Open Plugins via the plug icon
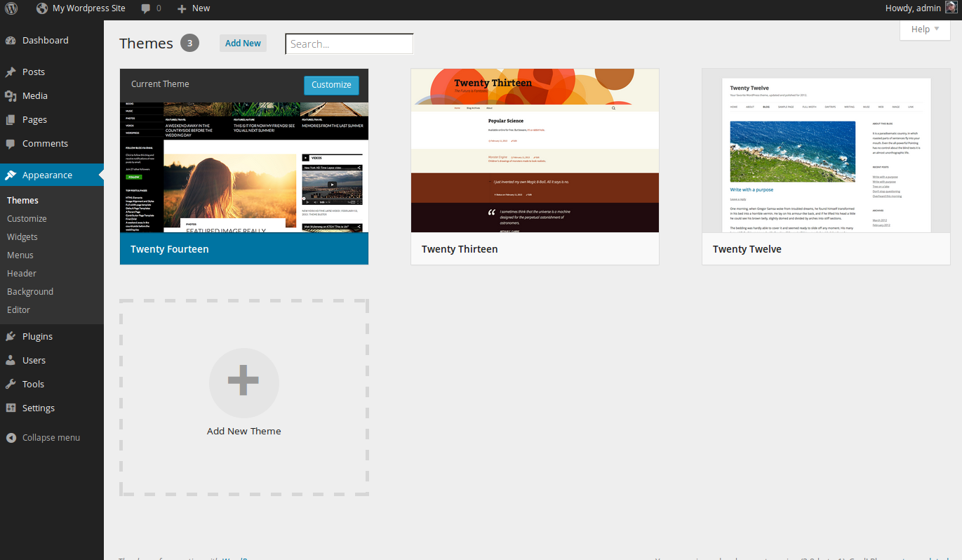Screen dimensions: 962x560 tap(11, 337)
